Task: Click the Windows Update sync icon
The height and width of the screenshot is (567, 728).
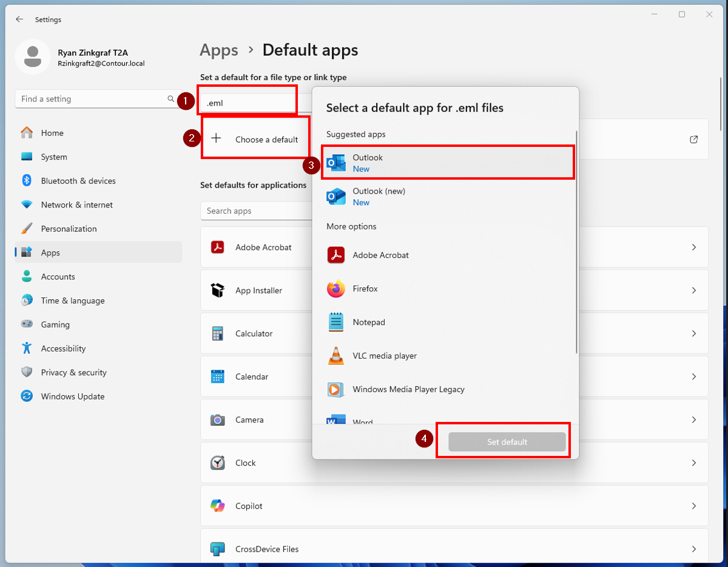Action: pos(27,396)
